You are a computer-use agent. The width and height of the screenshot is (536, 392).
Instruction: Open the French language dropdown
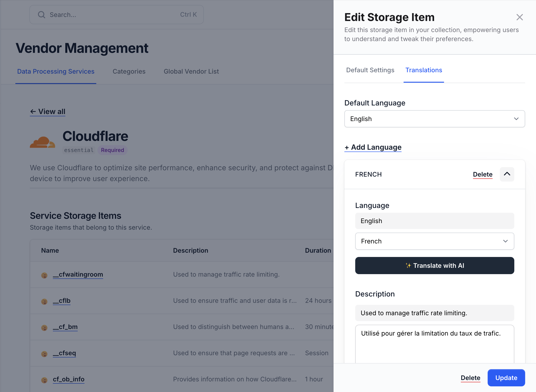[x=434, y=241]
